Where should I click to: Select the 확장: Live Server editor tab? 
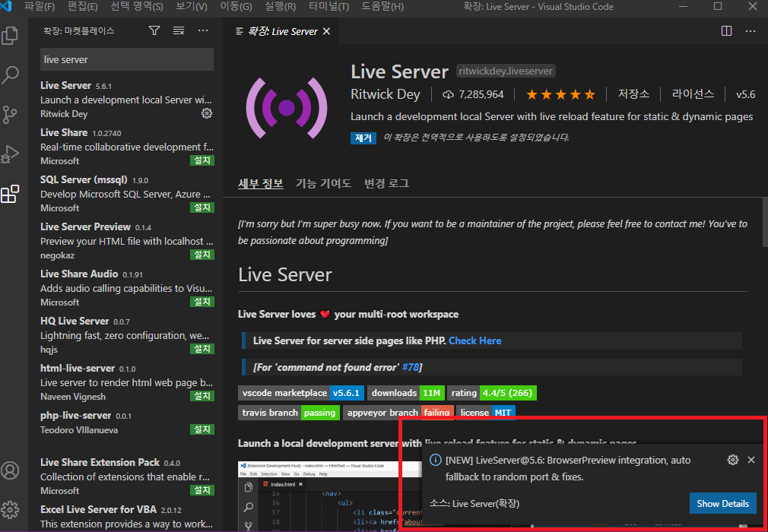(279, 31)
